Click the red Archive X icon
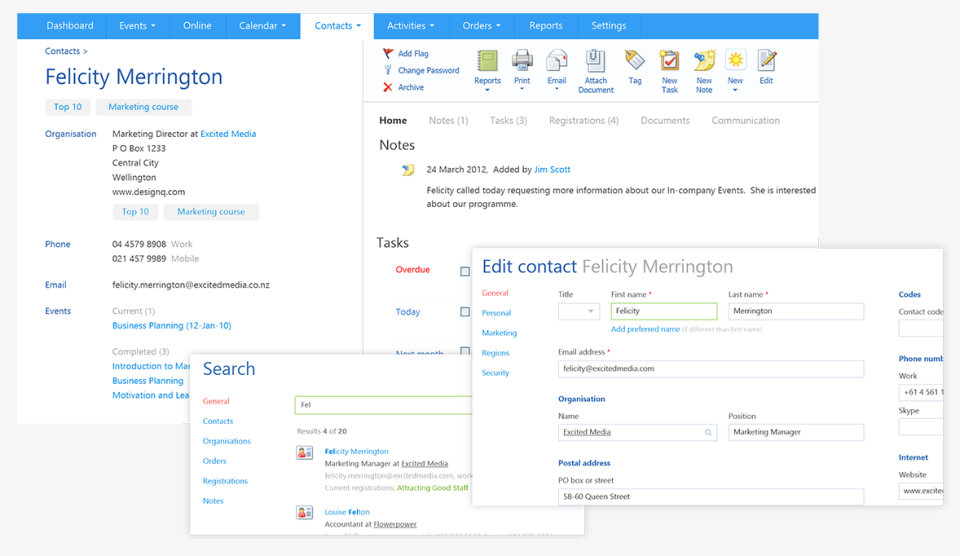The image size is (960, 556). point(388,87)
